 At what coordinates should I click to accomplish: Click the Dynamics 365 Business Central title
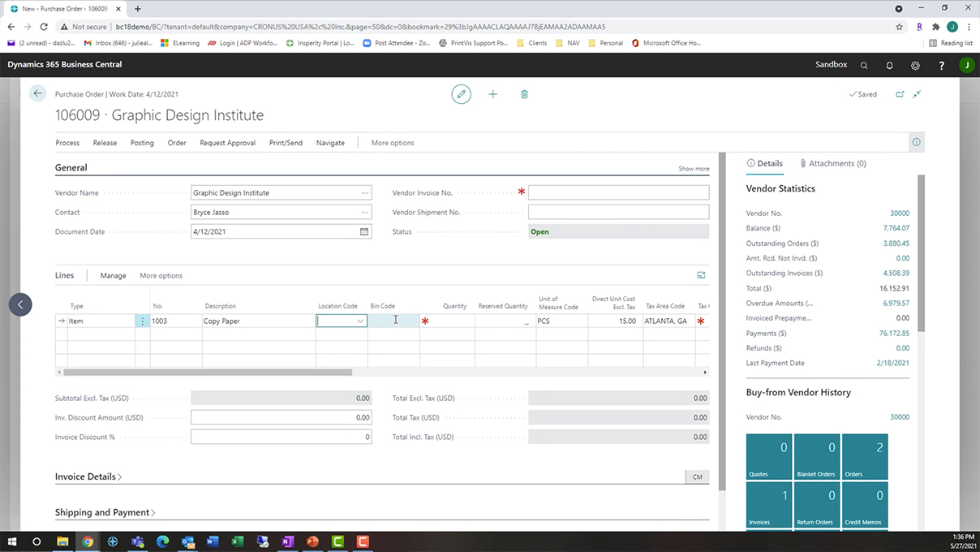click(x=65, y=65)
